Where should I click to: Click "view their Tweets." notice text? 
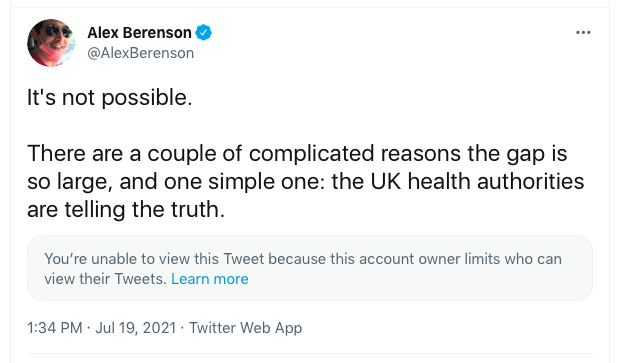tap(105, 279)
